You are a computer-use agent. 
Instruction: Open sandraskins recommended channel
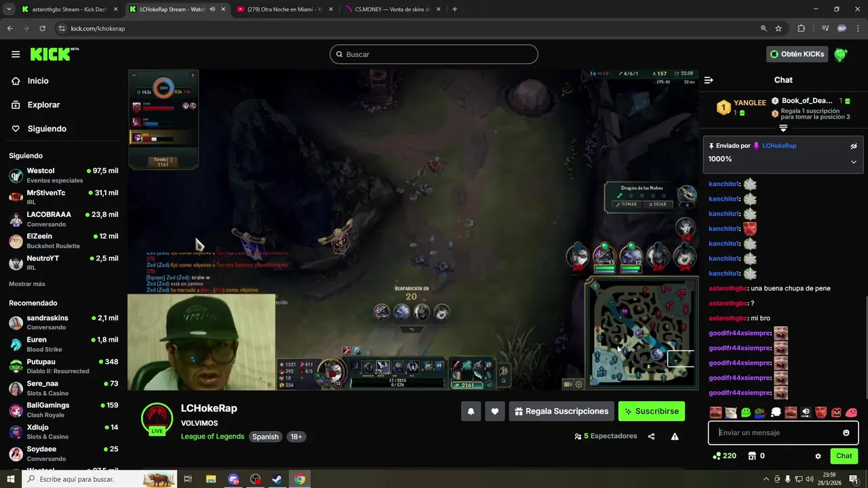pos(64,323)
